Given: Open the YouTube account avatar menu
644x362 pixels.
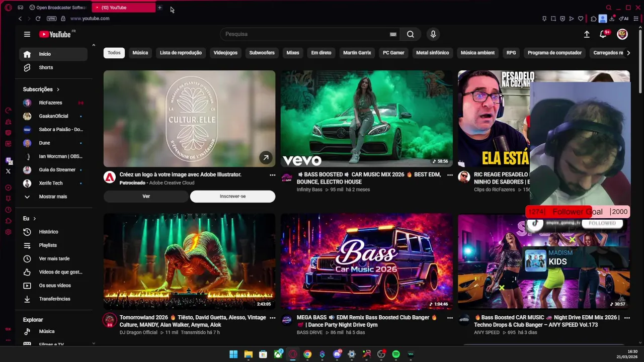Looking at the screenshot, I should (x=622, y=34).
